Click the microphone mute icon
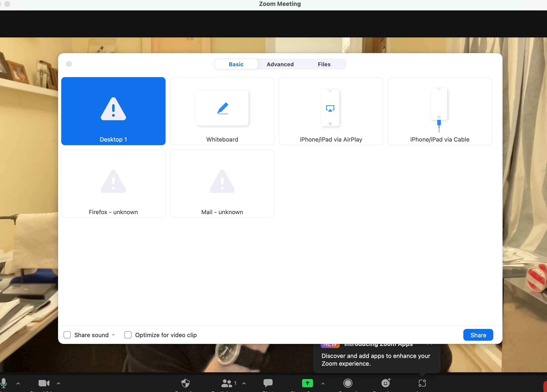The image size is (547, 392). 4,383
